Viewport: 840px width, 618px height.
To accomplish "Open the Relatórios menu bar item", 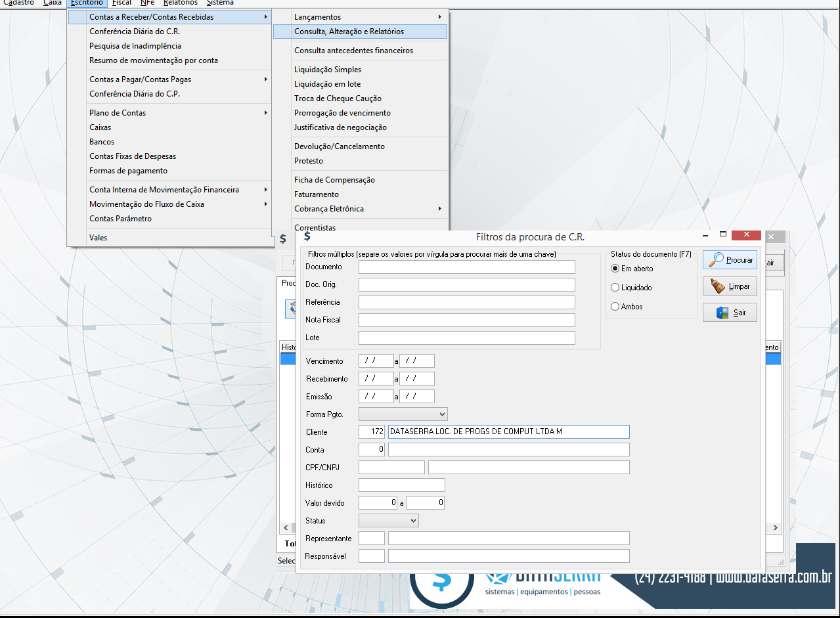I will [181, 3].
